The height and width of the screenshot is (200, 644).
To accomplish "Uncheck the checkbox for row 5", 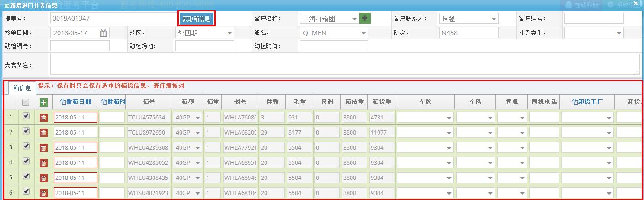I will point(26,176).
